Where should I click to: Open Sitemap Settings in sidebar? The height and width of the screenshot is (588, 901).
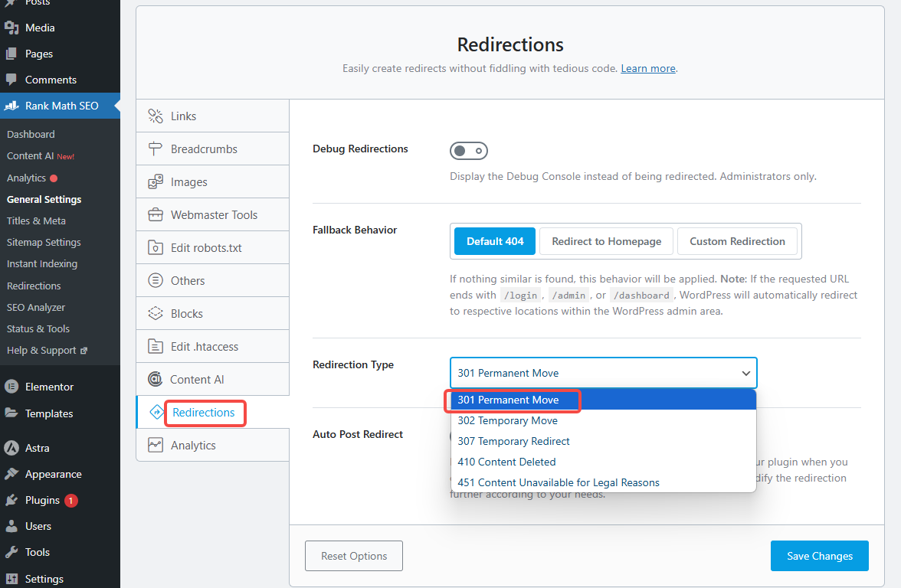pos(44,242)
